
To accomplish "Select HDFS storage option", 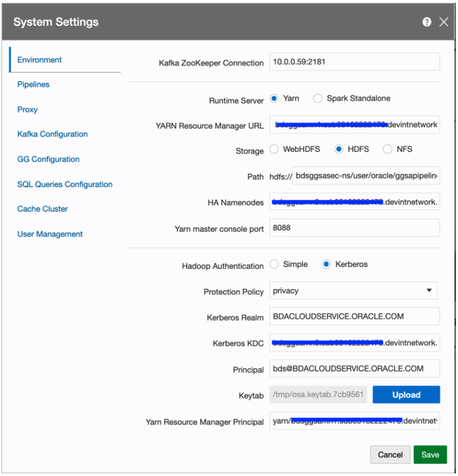I will coord(339,149).
